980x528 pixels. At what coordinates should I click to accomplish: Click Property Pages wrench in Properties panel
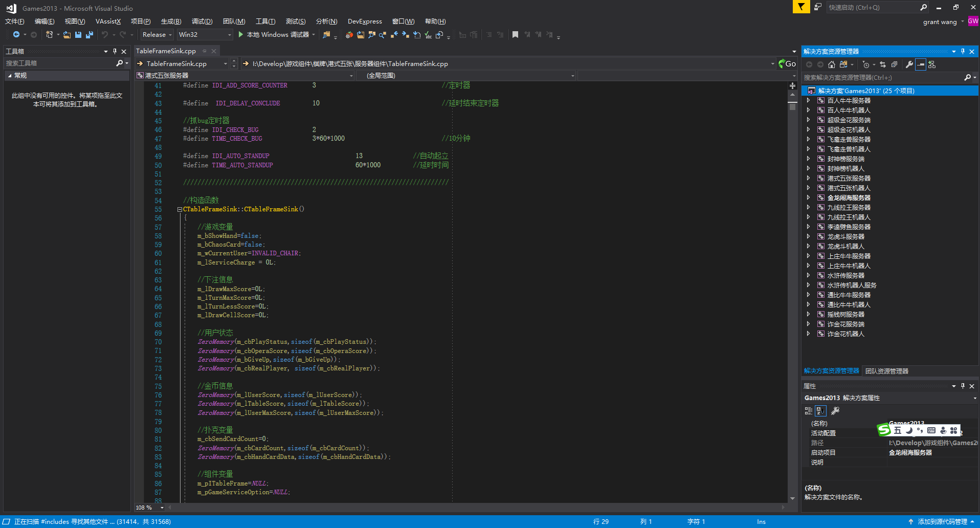835,410
